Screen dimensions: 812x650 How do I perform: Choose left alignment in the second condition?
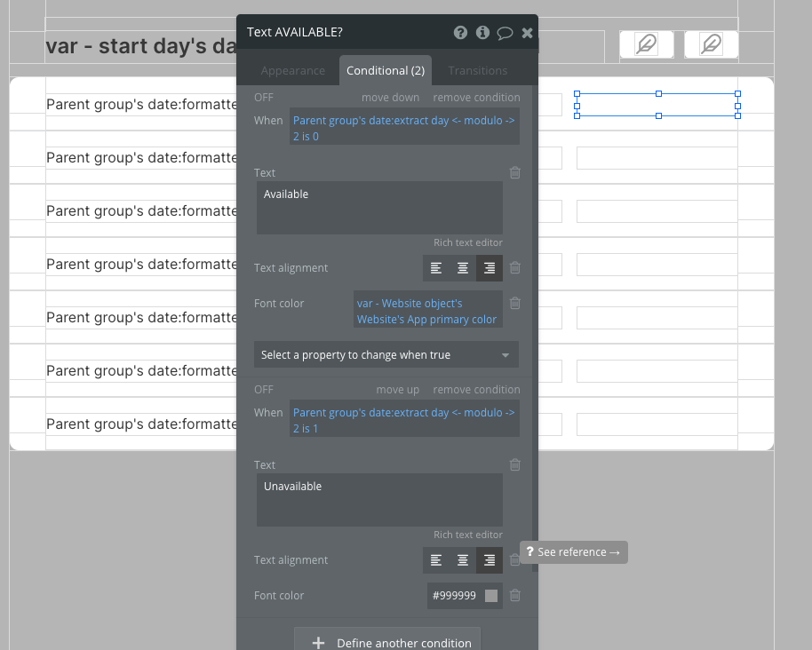(x=436, y=560)
